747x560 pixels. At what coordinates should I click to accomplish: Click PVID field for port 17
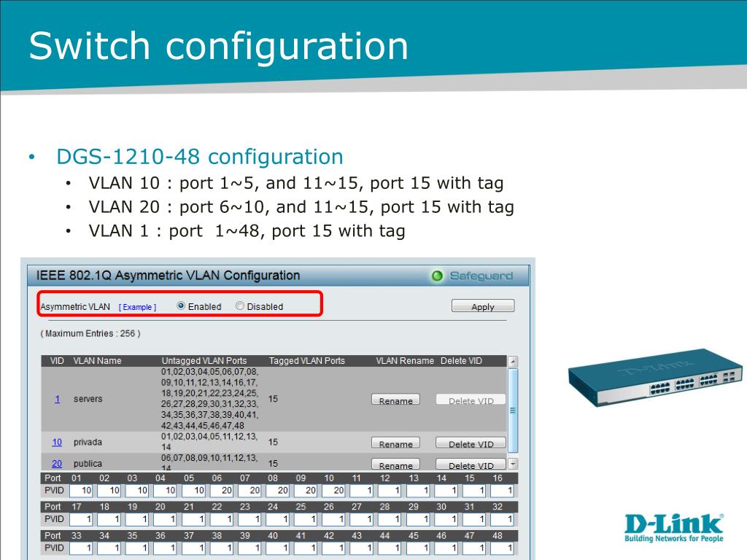[80, 519]
